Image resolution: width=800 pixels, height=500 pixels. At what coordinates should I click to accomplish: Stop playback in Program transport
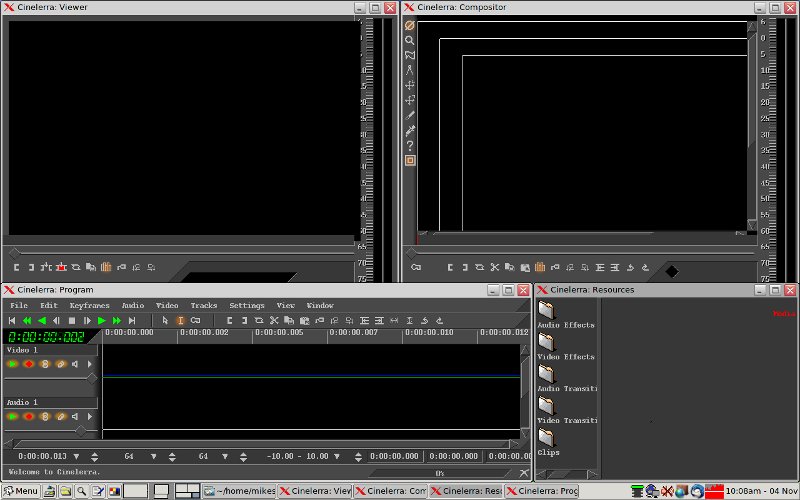[x=72, y=320]
